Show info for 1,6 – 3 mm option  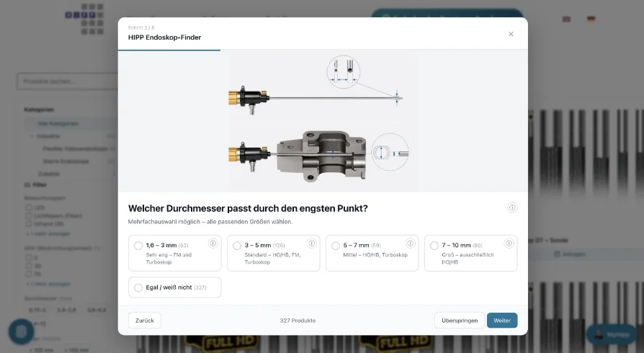[x=213, y=243]
